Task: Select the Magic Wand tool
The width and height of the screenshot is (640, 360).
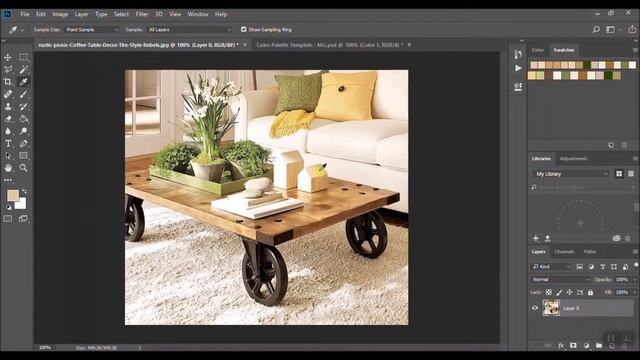Action: click(x=24, y=70)
